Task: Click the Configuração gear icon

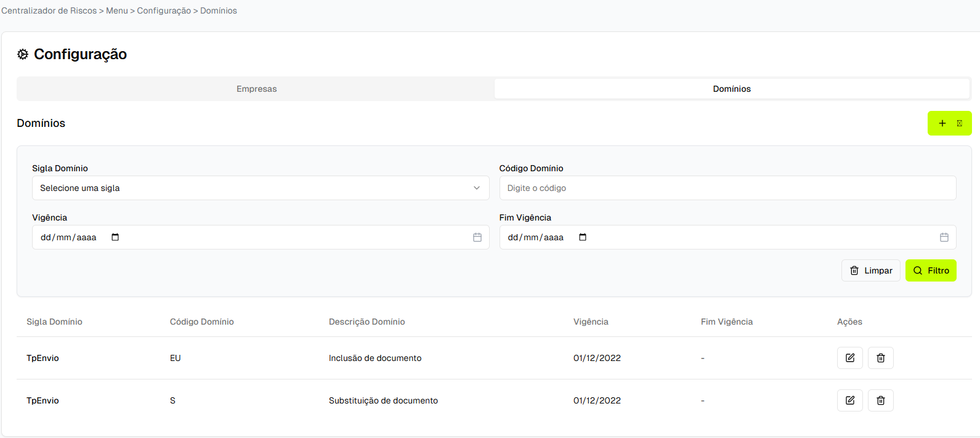Action: pos(23,54)
